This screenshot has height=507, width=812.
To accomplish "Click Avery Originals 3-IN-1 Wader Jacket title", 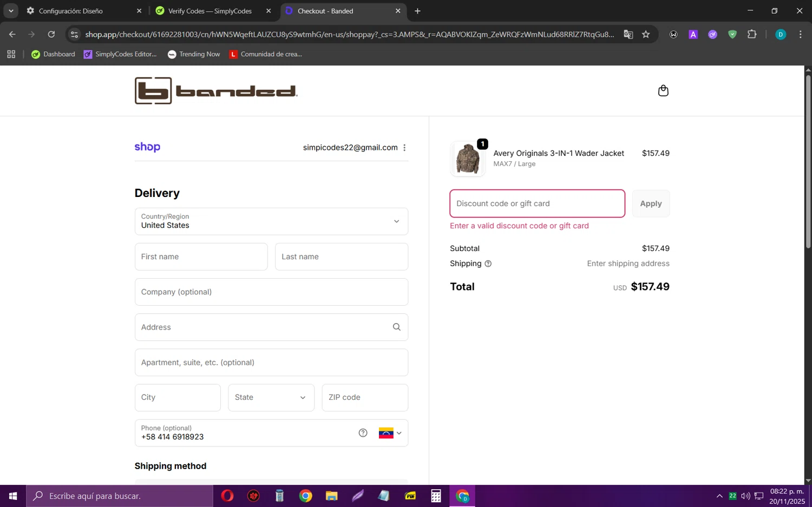I will click(559, 153).
